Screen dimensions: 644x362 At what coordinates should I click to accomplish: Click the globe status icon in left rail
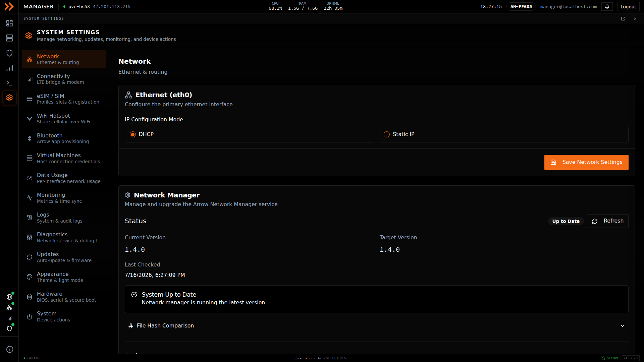click(9, 297)
